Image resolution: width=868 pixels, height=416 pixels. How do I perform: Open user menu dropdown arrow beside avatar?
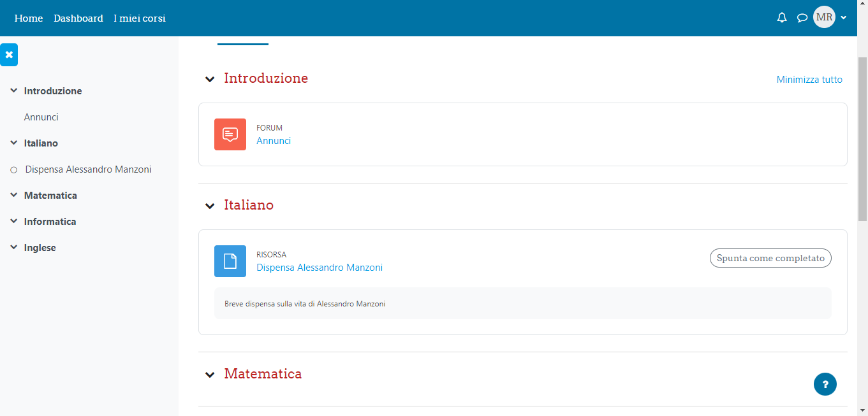pos(844,18)
